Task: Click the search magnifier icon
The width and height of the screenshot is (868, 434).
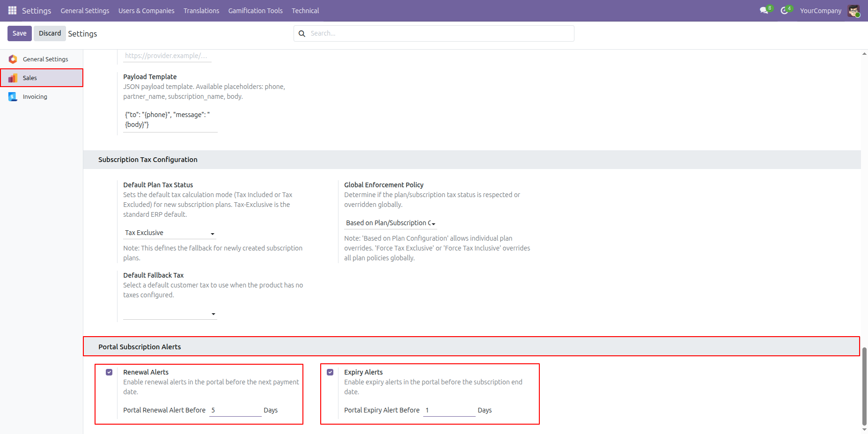Action: [302, 33]
